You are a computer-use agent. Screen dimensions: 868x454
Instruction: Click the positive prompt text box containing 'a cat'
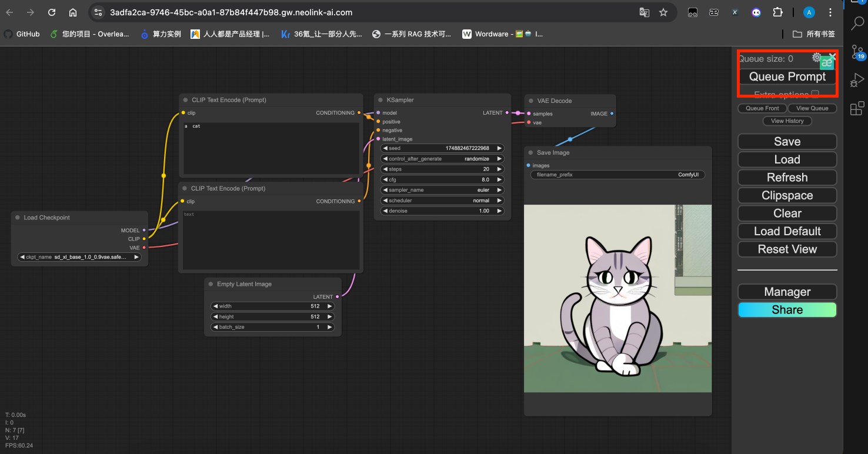tap(271, 148)
